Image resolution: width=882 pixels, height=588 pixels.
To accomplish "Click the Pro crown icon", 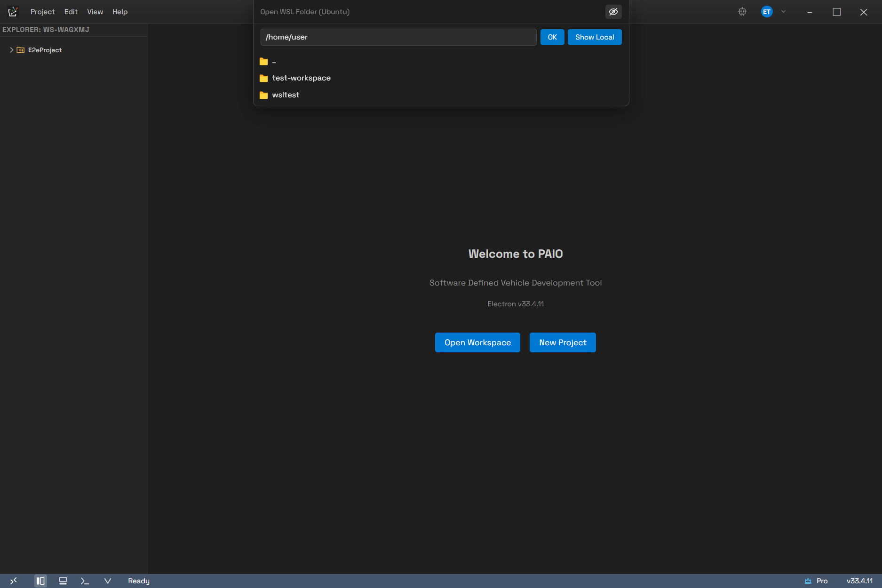I will pyautogui.click(x=808, y=581).
